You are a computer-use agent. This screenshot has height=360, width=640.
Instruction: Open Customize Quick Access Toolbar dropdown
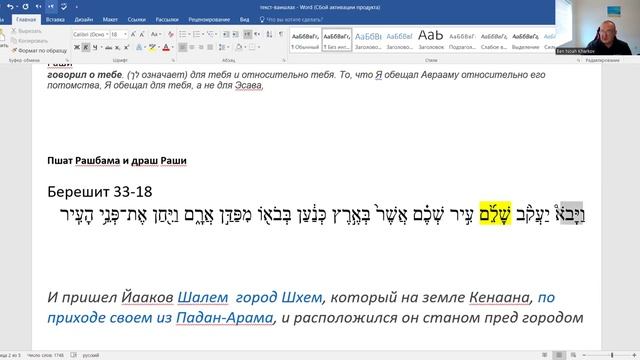(76, 7)
